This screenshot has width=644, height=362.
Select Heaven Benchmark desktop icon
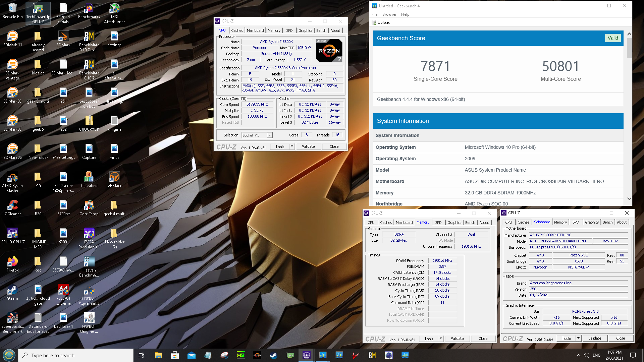89,266
